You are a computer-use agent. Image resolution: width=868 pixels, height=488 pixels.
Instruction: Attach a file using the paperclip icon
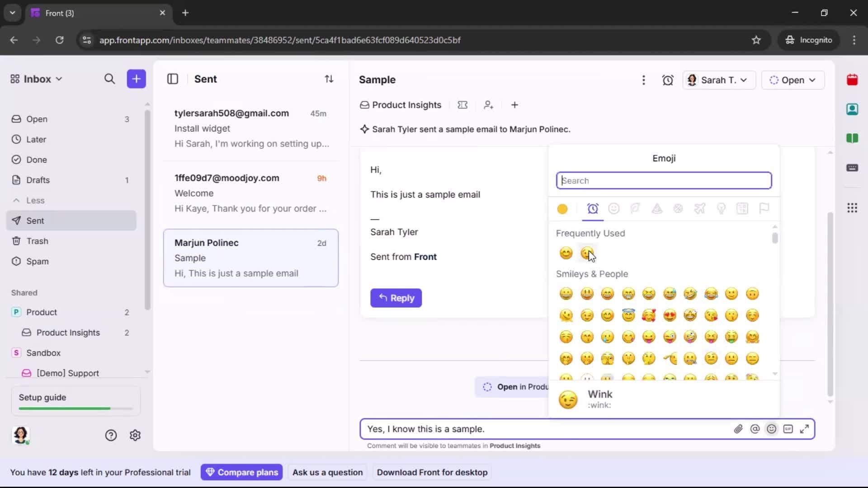[739, 429]
